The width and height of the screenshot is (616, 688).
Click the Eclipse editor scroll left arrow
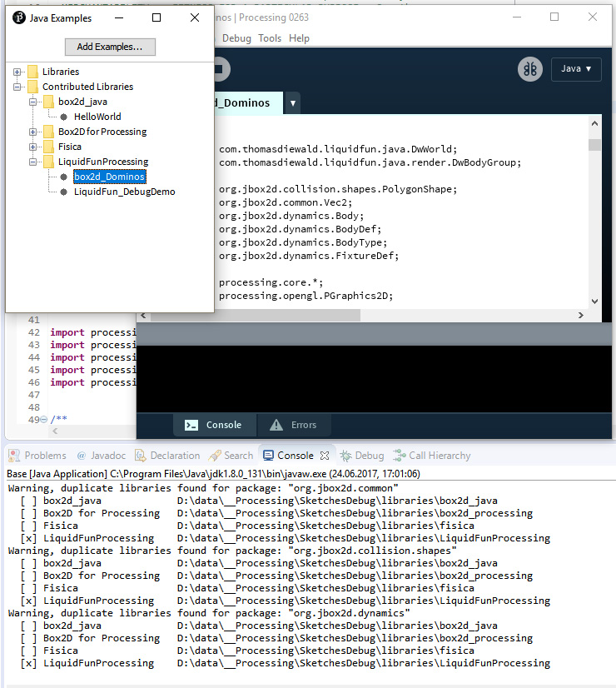[55, 431]
